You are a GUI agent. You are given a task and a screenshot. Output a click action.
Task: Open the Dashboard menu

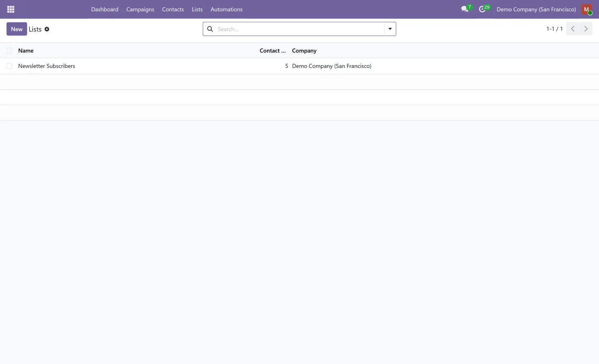point(105,9)
